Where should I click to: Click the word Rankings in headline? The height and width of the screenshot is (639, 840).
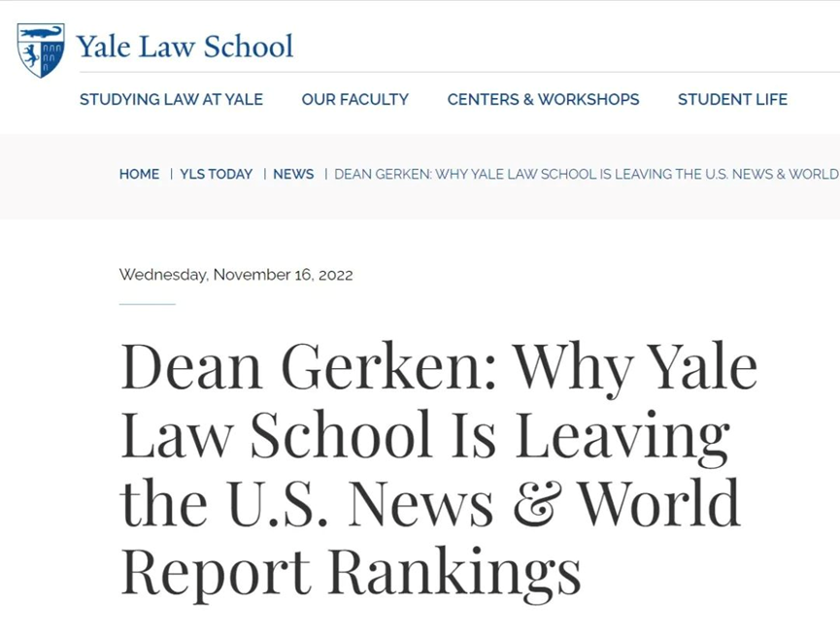[454, 572]
